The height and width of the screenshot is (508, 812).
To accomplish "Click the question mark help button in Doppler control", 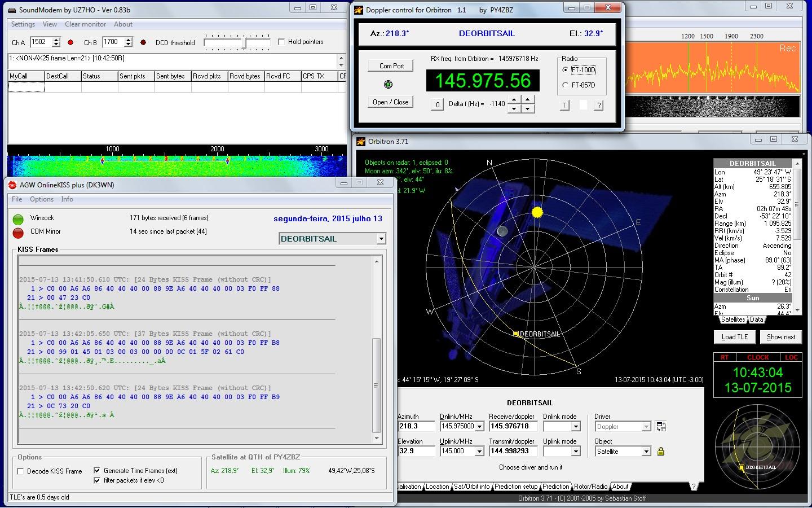I will 599,105.
